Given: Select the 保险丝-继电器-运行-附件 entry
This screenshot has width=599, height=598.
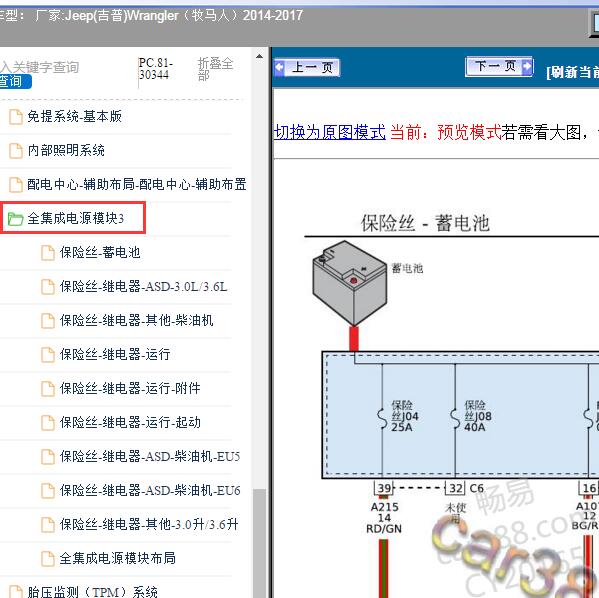Looking at the screenshot, I should [x=130, y=388].
